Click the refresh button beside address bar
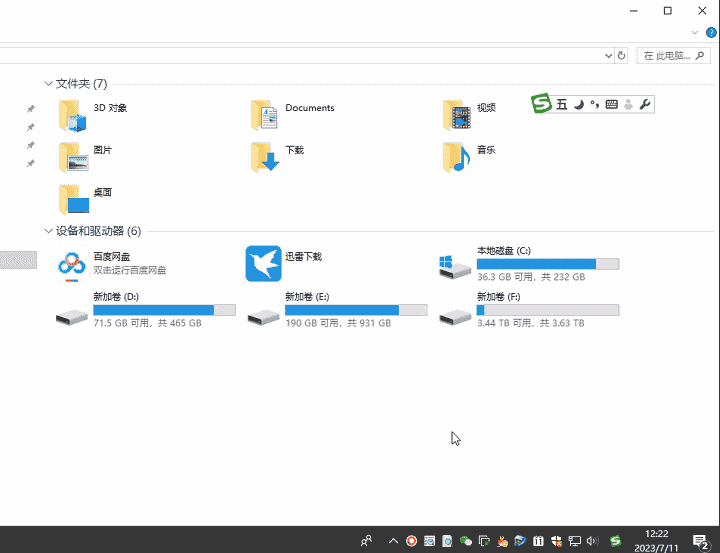This screenshot has height=553, width=720. (x=621, y=56)
